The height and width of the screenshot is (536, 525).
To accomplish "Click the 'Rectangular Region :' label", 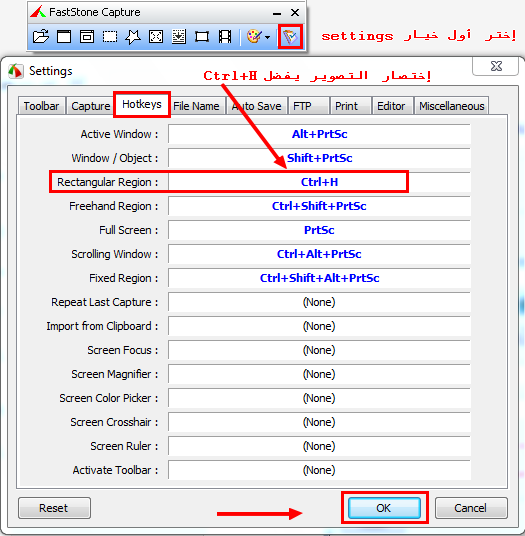I will pos(108,182).
